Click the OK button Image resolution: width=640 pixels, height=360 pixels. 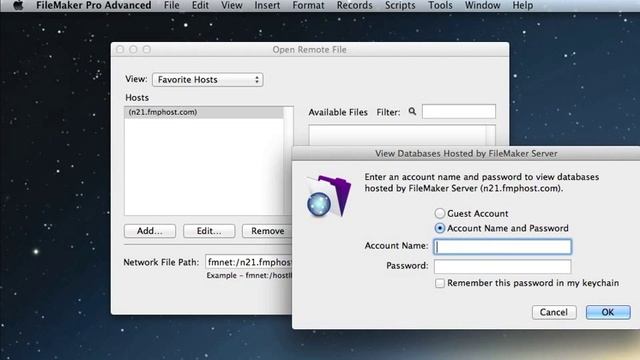pos(608,312)
